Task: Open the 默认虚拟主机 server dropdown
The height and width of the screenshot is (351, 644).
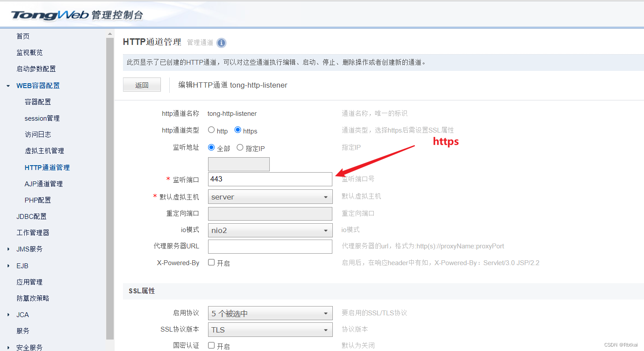Action: pos(270,197)
